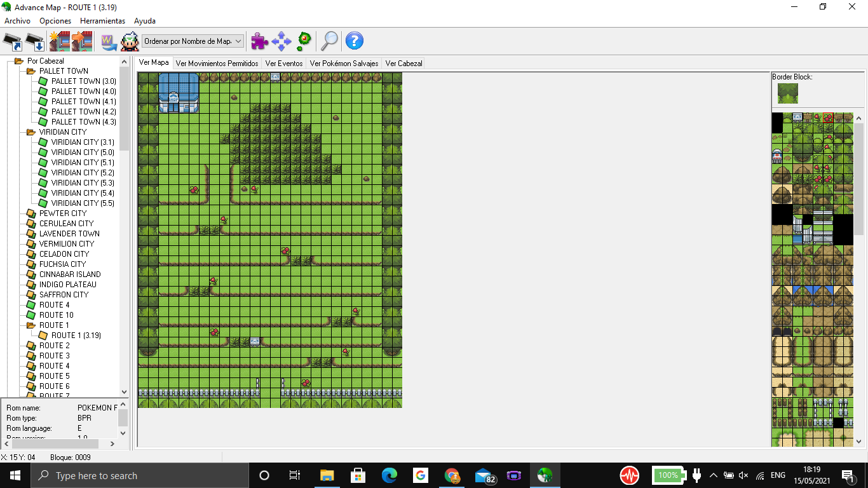Viewport: 868px width, 488px height.
Task: Click the blue four-way arrows icon
Action: pyautogui.click(x=281, y=41)
